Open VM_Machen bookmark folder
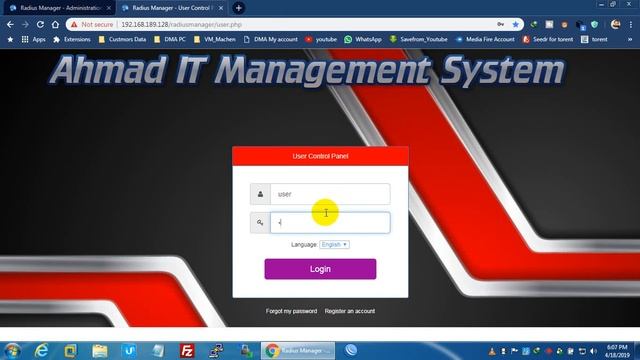The width and height of the screenshot is (640, 360). 215,39
